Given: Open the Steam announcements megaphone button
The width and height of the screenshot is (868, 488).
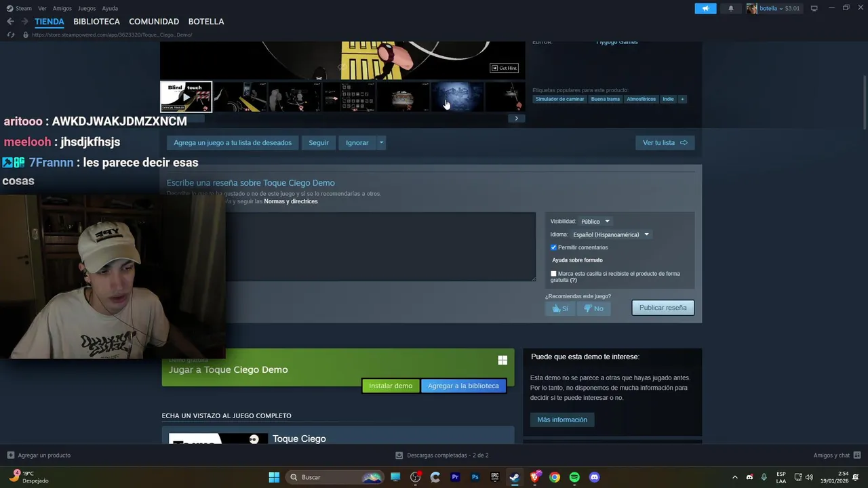Looking at the screenshot, I should 705,8.
